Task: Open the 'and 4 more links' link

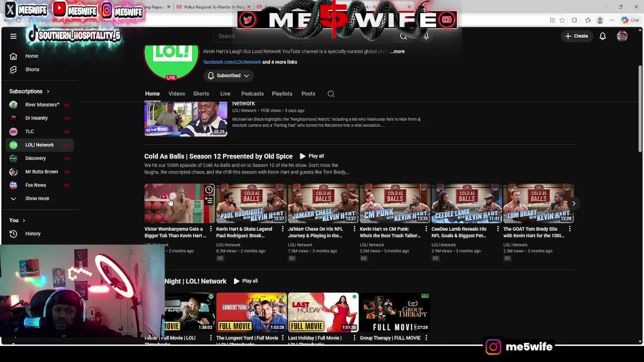Action: click(x=280, y=62)
